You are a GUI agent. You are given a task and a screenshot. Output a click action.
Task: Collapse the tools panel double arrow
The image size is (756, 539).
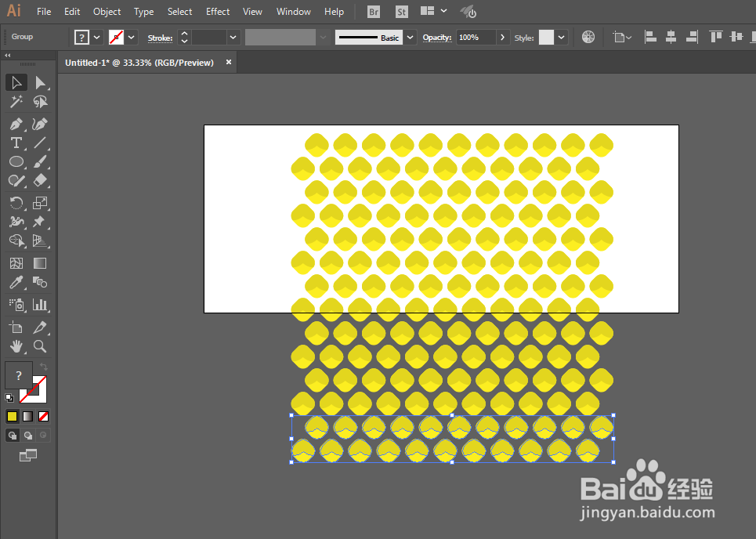[x=8, y=56]
